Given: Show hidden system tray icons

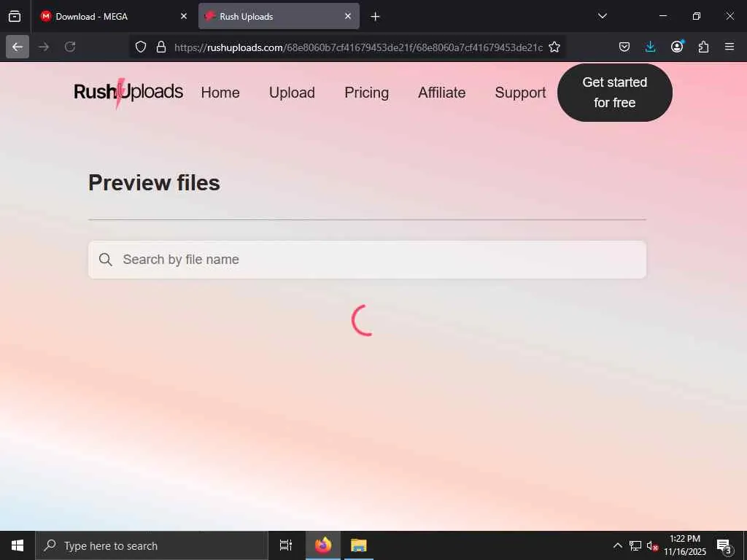Looking at the screenshot, I should tap(617, 545).
